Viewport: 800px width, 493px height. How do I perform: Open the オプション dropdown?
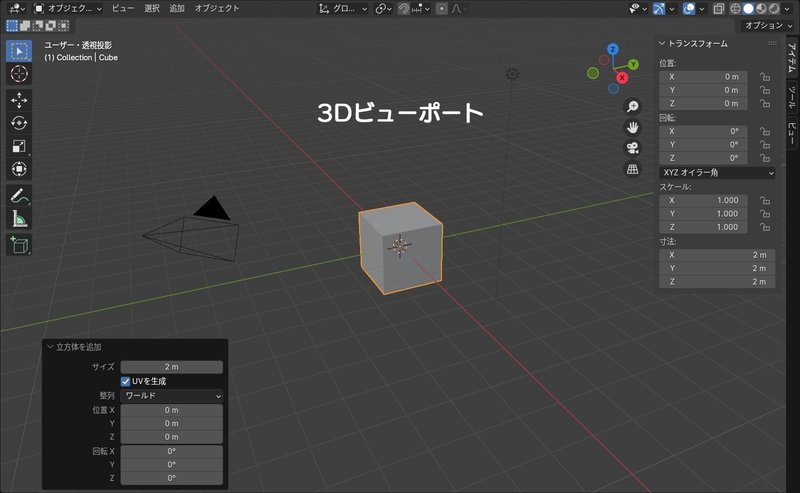coord(768,26)
